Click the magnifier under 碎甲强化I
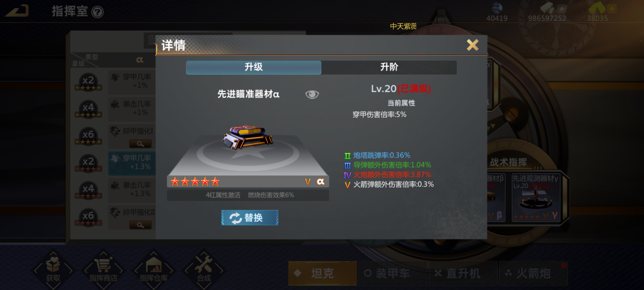Image resolution: width=644 pixels, height=290 pixels. click(140, 144)
